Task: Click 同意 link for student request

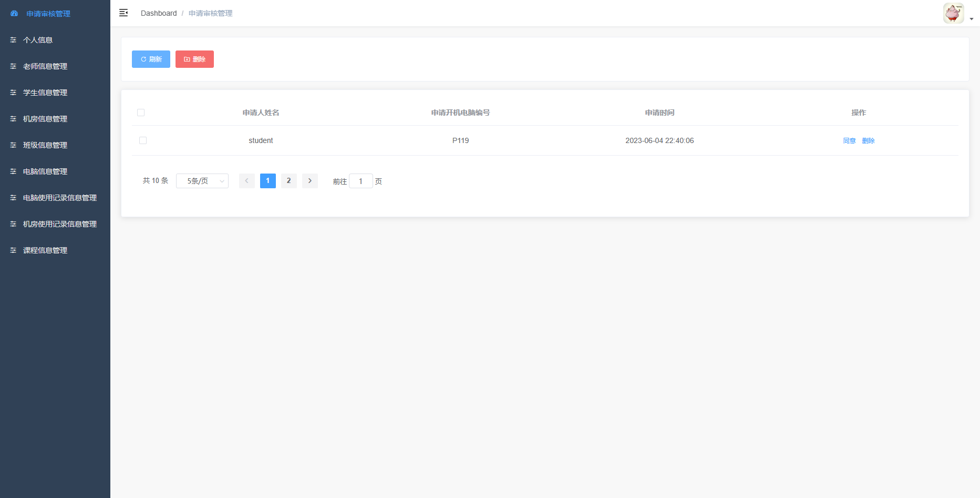Action: click(849, 141)
